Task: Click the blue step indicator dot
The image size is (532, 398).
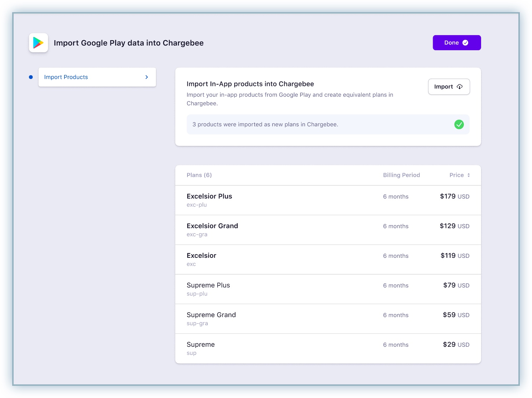Action: click(31, 77)
